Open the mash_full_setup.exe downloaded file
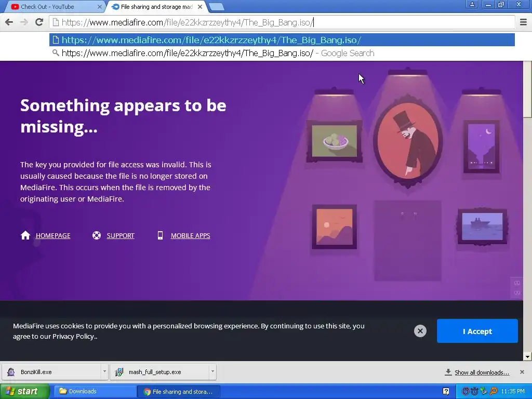Viewport: 532px width, 399px height. coord(160,372)
